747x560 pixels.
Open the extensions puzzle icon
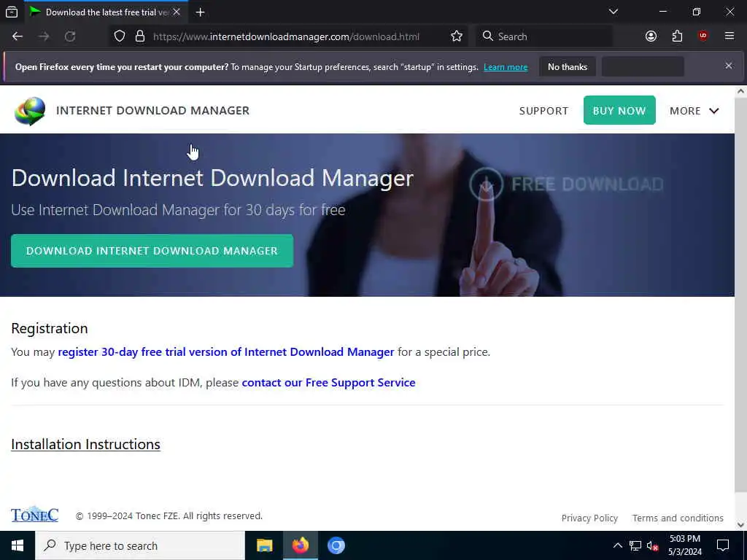coord(677,36)
